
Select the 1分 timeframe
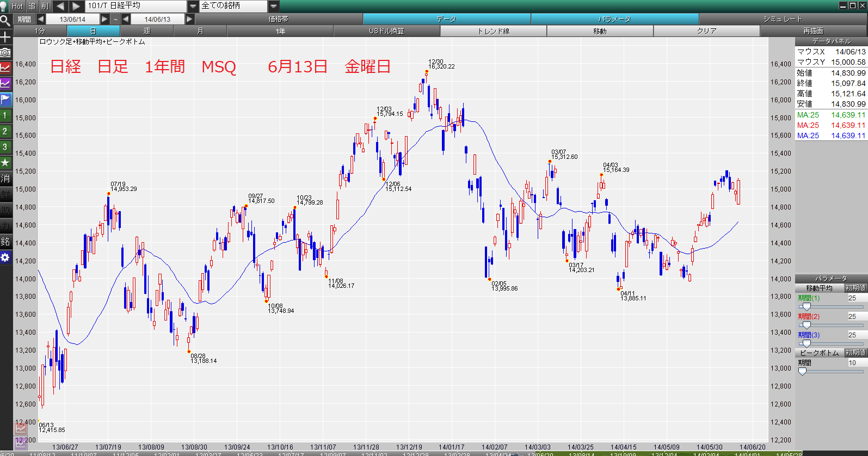[40, 31]
